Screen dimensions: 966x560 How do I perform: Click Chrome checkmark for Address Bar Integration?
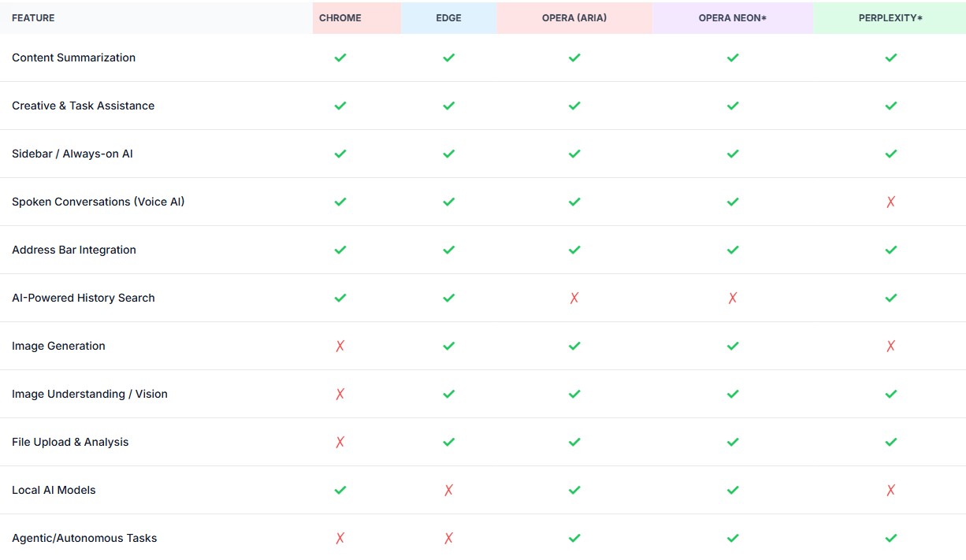[340, 250]
